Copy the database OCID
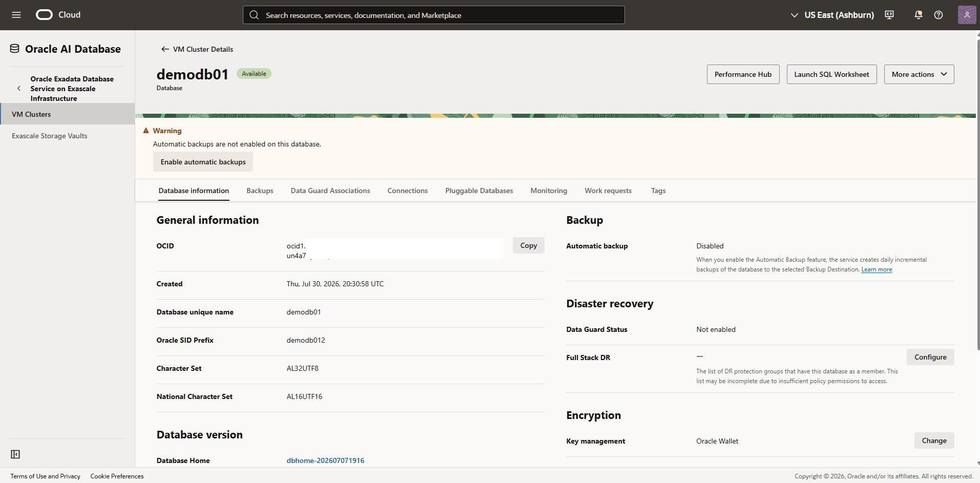The image size is (980, 483). click(x=529, y=245)
